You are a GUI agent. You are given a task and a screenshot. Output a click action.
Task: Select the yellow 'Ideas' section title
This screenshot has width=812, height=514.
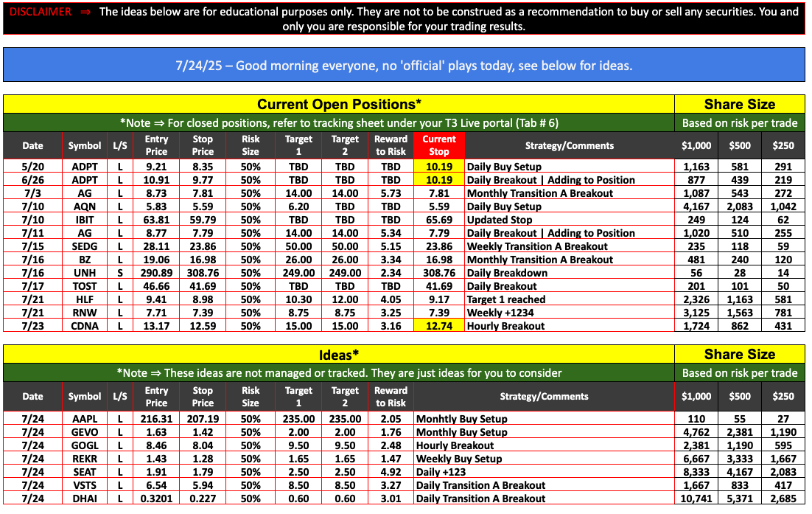[x=338, y=355]
